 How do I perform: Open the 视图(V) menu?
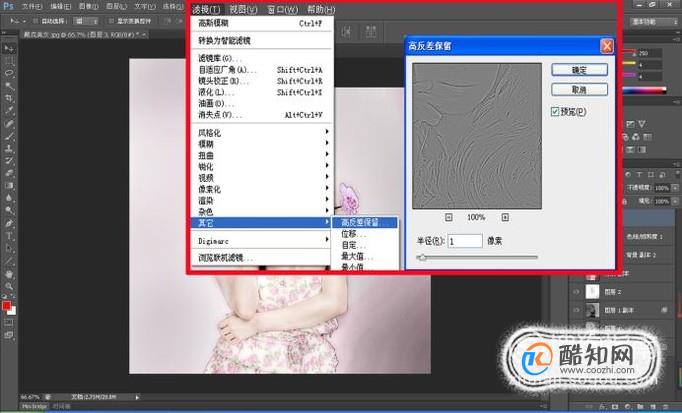click(244, 9)
